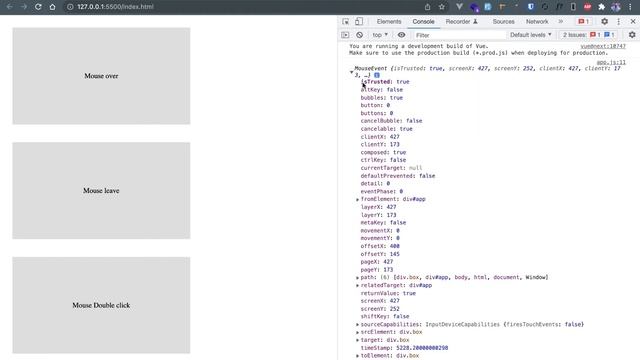Open the 2 Issues link
The width and height of the screenshot is (640, 360).
coord(589,35)
